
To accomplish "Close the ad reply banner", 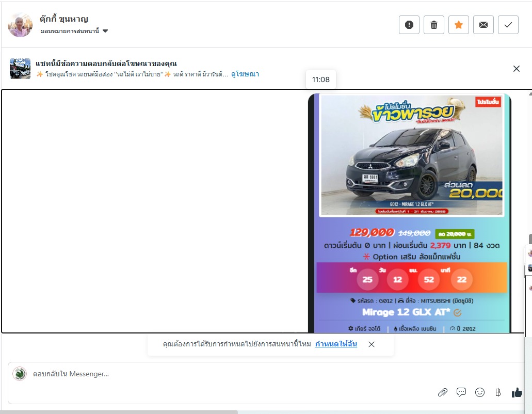I will tap(517, 69).
